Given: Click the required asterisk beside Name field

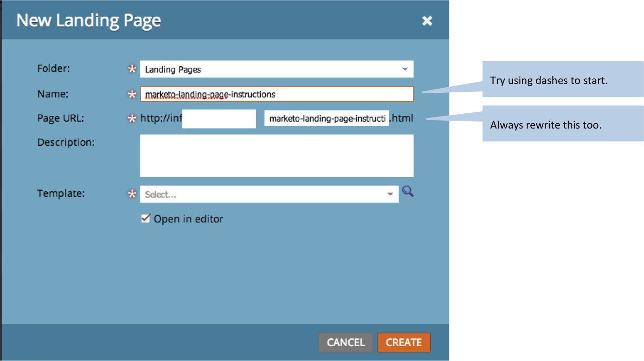Looking at the screenshot, I should (x=132, y=94).
